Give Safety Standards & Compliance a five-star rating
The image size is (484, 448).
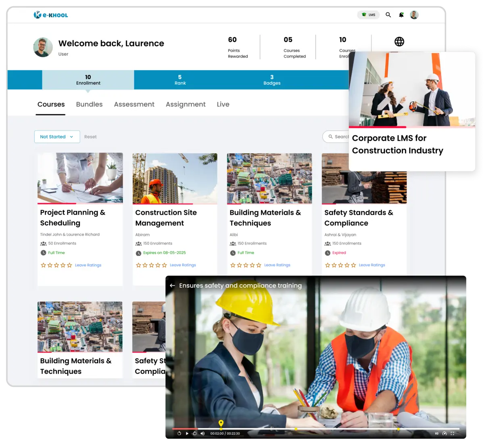354,265
